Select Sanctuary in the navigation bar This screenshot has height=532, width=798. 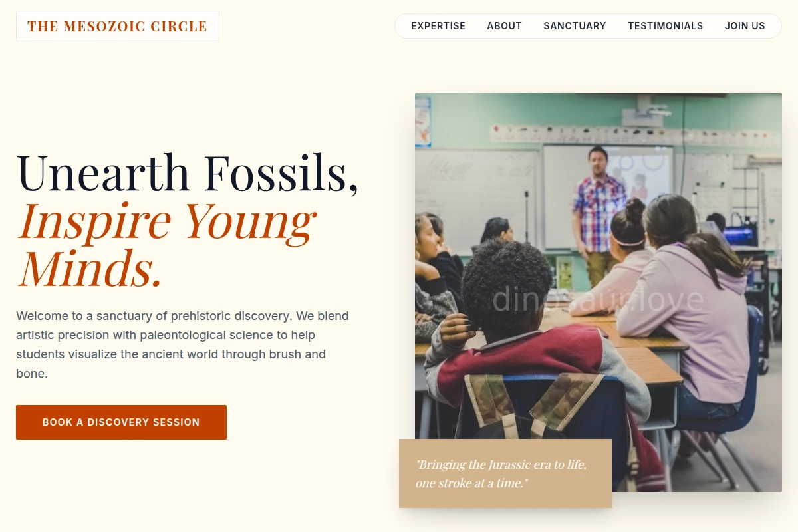575,26
